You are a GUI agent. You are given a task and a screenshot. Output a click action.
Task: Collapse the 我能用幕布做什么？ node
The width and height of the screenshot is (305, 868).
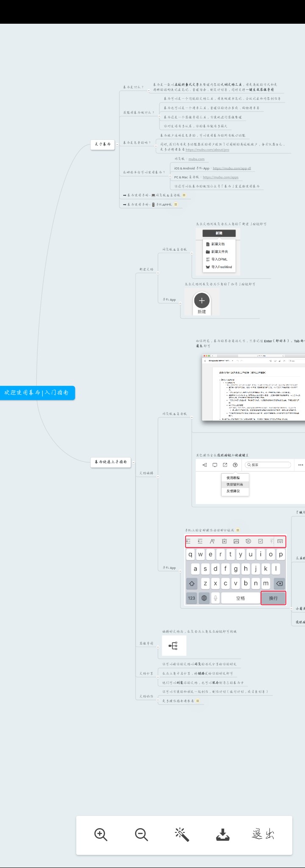pos(159,115)
